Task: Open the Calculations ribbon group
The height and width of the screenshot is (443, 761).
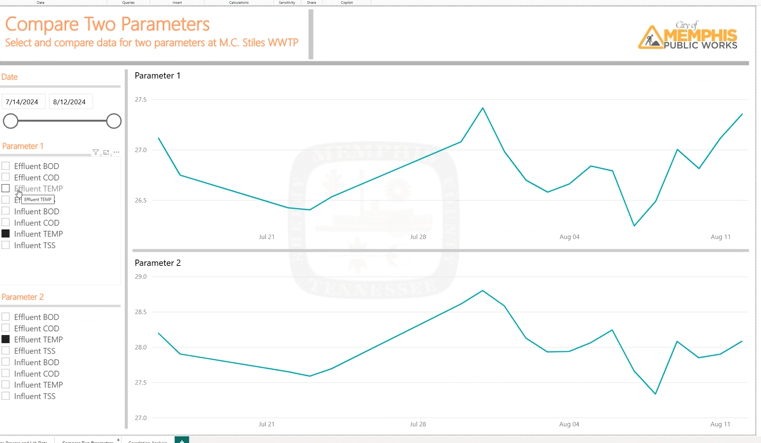Action: click(238, 3)
